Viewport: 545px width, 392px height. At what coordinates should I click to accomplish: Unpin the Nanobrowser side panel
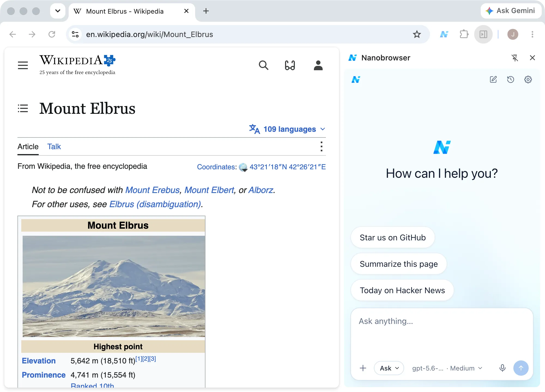click(x=515, y=58)
